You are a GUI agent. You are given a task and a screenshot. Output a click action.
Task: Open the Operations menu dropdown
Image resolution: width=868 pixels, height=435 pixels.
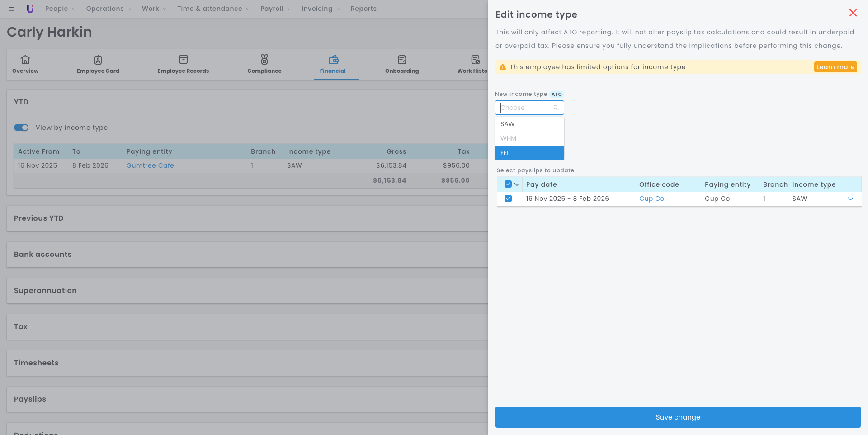click(108, 9)
